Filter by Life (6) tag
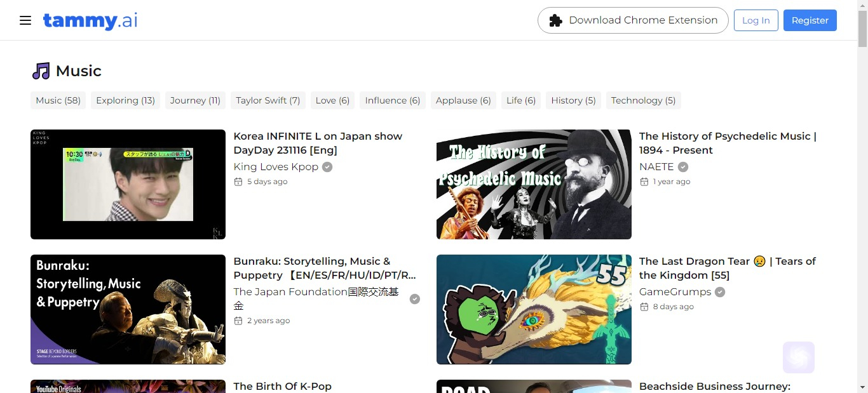This screenshot has height=393, width=868. click(521, 100)
